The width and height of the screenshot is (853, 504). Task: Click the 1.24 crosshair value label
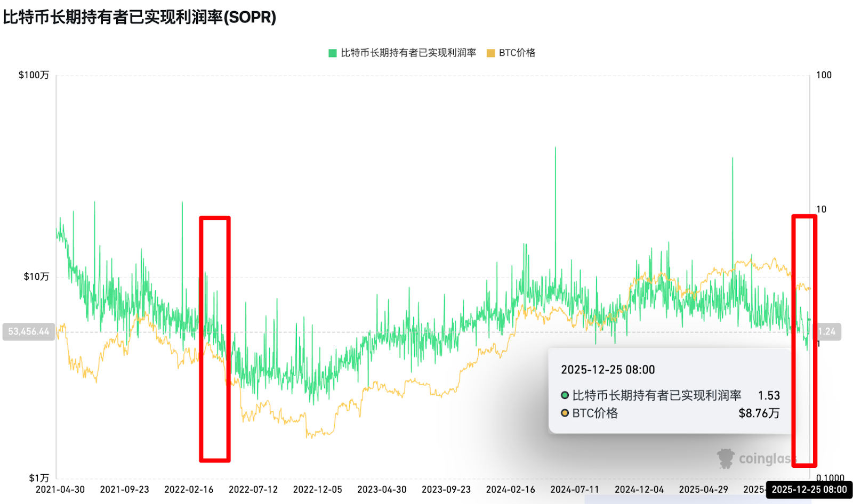[x=827, y=331]
